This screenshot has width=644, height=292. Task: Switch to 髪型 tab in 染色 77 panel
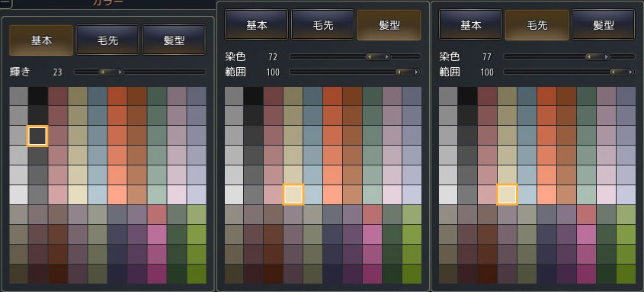[x=604, y=24]
